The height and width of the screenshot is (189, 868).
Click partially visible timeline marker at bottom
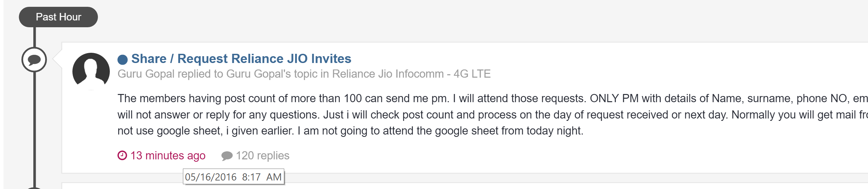pyautogui.click(x=34, y=188)
